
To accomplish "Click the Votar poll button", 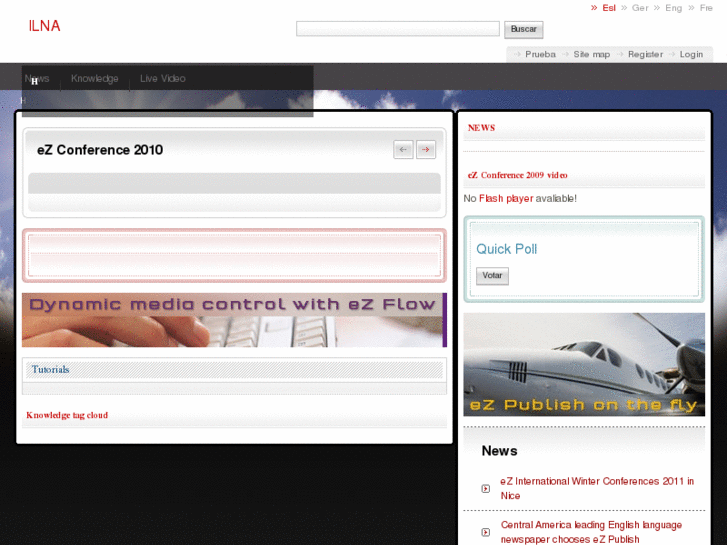I will point(492,276).
